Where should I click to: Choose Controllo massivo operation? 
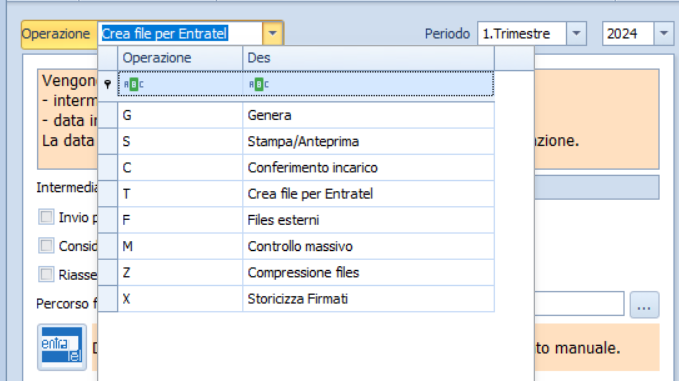click(306, 246)
